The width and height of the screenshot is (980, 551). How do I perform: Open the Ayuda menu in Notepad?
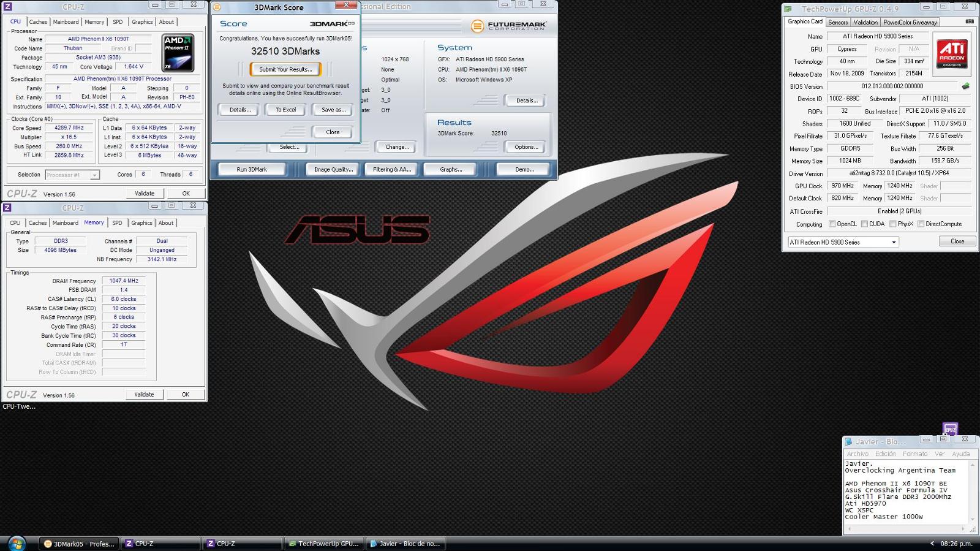[960, 454]
